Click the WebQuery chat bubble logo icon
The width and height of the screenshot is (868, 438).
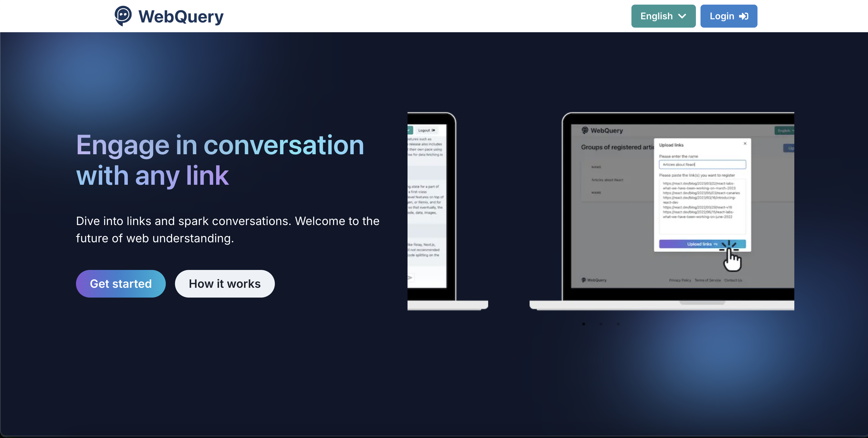tap(123, 16)
